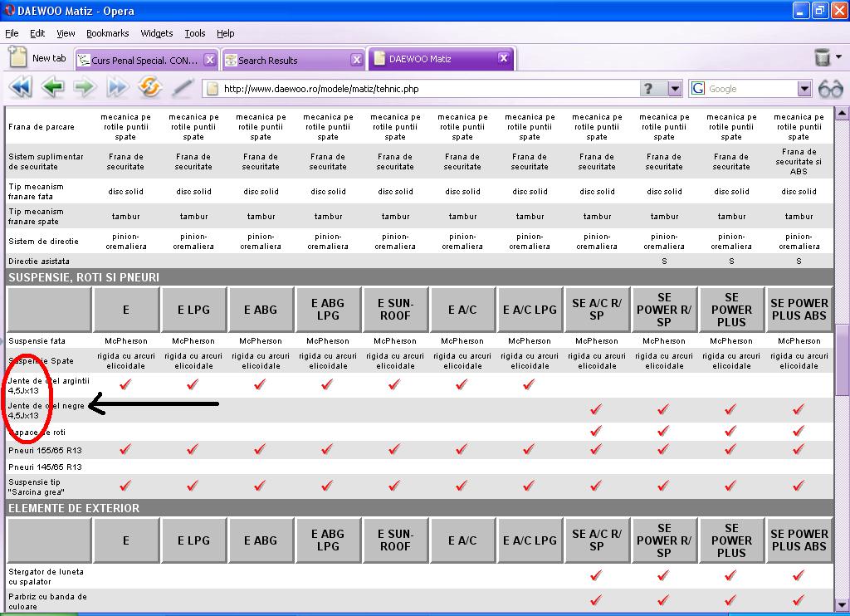Click the Tip mecanism franare fata label
This screenshot has width=850, height=616.
tap(36, 192)
